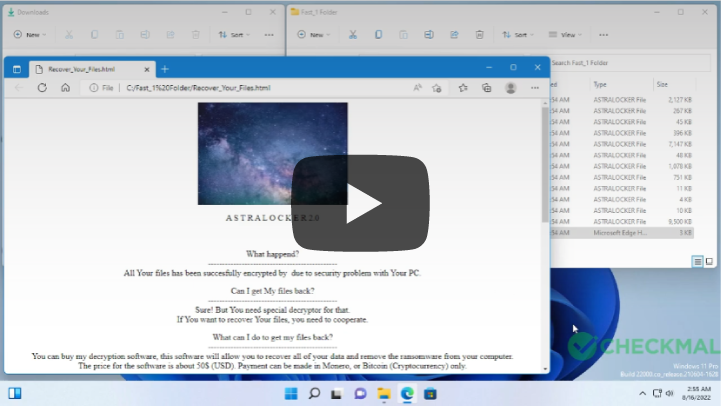Go to Edge home page
Viewport: 721px width, 407px height.
pos(65,88)
